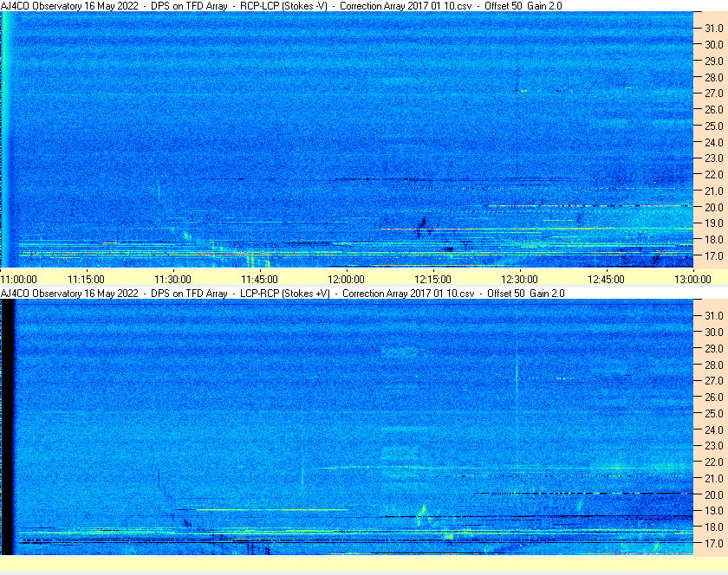Image resolution: width=728 pixels, height=575 pixels.
Task: Click the 12:30:00 time axis label
Action: coord(519,280)
